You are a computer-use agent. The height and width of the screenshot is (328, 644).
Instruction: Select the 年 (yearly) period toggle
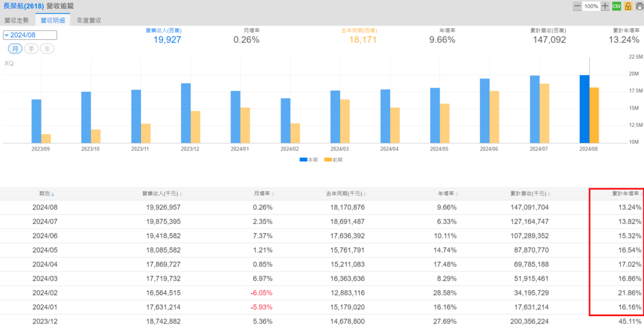tap(47, 48)
